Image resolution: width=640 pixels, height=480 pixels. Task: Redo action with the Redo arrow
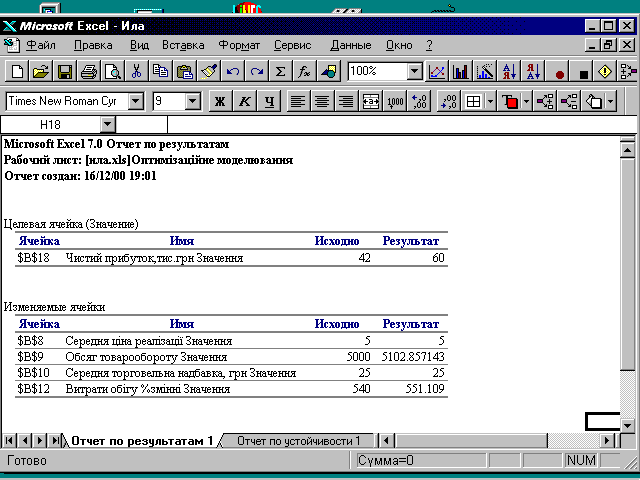pyautogui.click(x=256, y=72)
